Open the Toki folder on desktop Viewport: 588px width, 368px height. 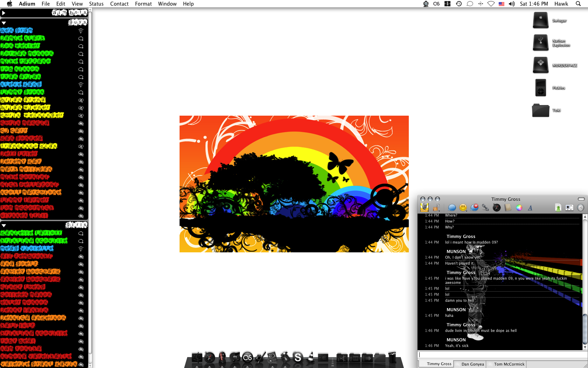(x=541, y=110)
